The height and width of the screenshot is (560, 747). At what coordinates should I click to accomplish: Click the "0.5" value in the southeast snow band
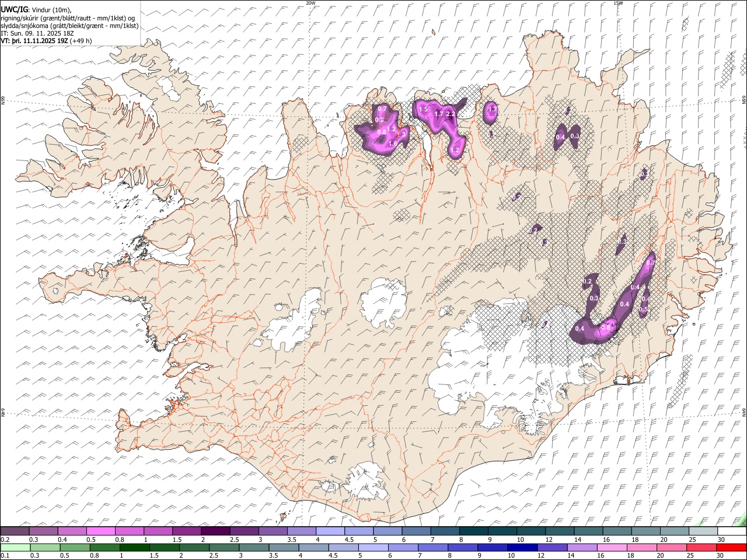(x=644, y=310)
